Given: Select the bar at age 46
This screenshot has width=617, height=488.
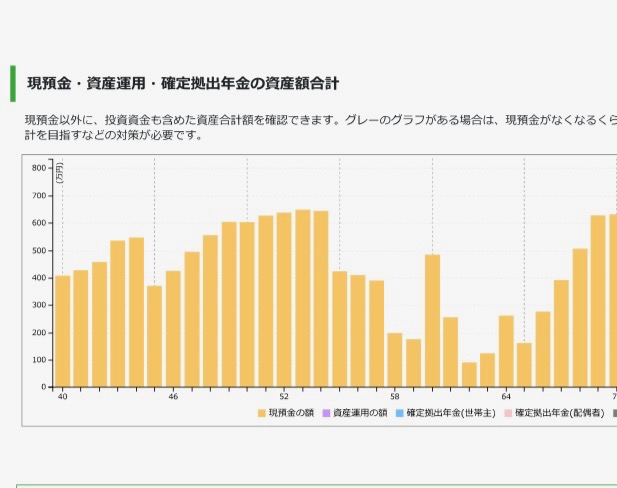Looking at the screenshot, I should (x=173, y=329).
